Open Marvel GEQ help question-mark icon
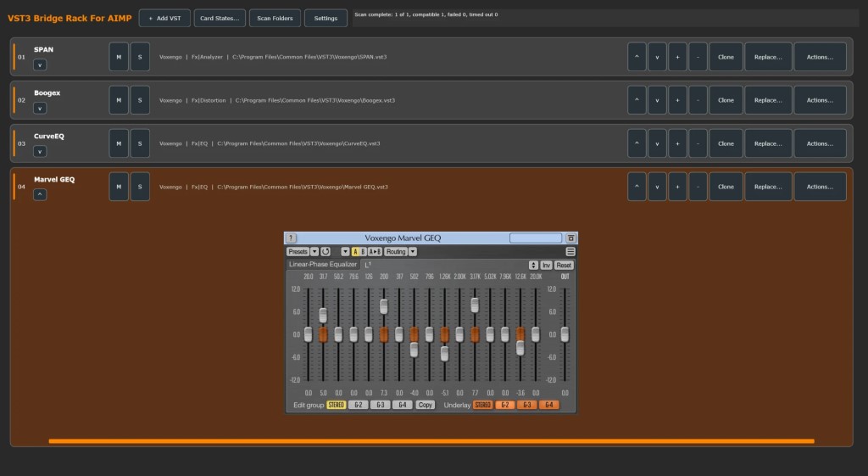868x476 pixels. [291, 238]
